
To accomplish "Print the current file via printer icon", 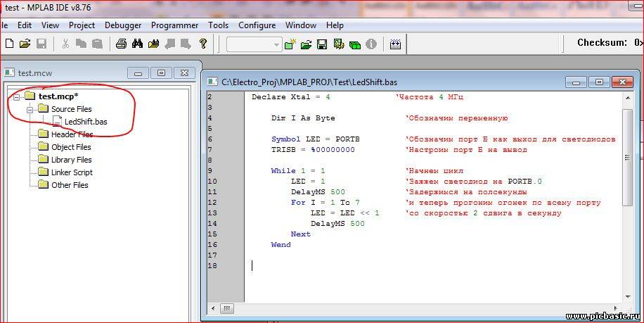I will point(121,44).
